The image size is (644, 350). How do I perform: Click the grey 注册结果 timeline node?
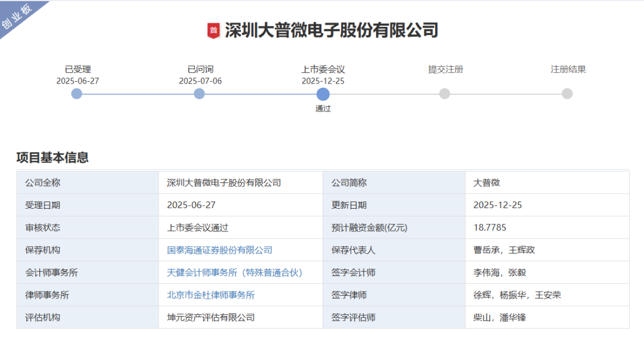(567, 94)
